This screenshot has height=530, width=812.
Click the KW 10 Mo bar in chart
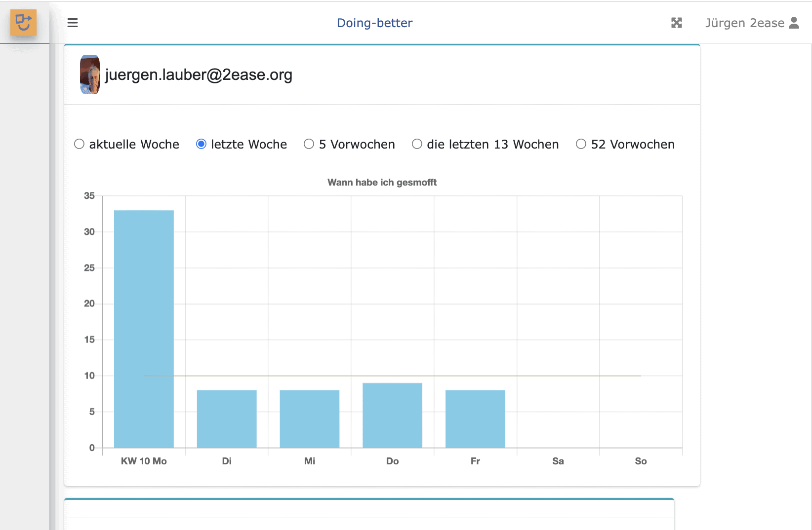coord(144,329)
